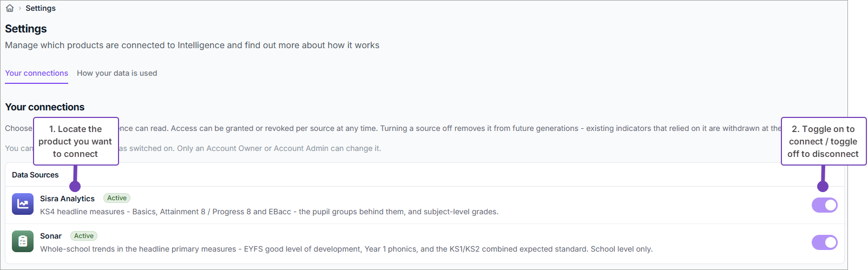Select the Your connections tab
The image size is (868, 270).
37,73
